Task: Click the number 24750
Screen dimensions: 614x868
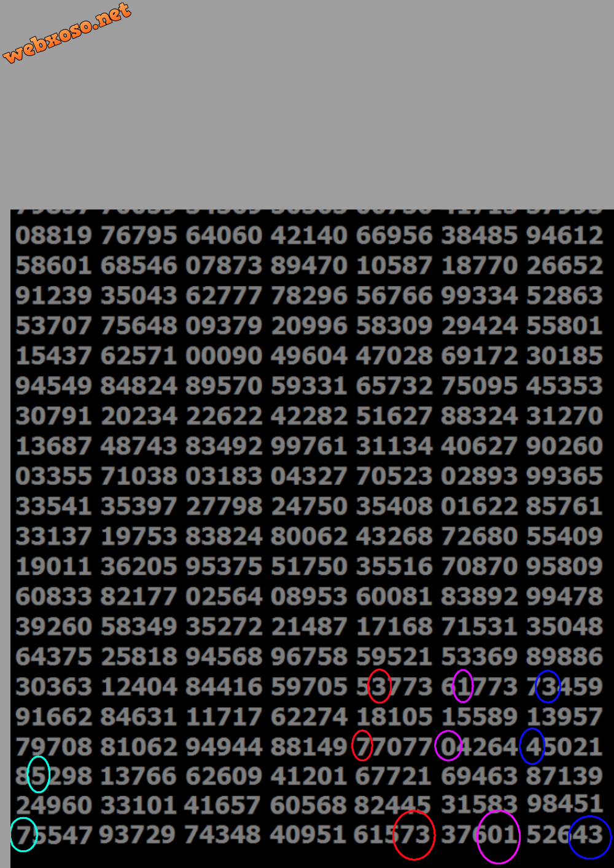Action: (309, 506)
